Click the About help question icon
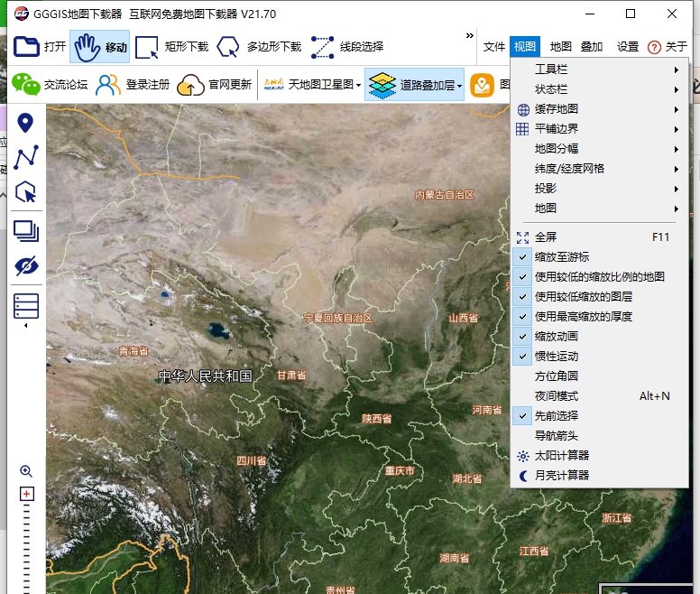 [654, 47]
